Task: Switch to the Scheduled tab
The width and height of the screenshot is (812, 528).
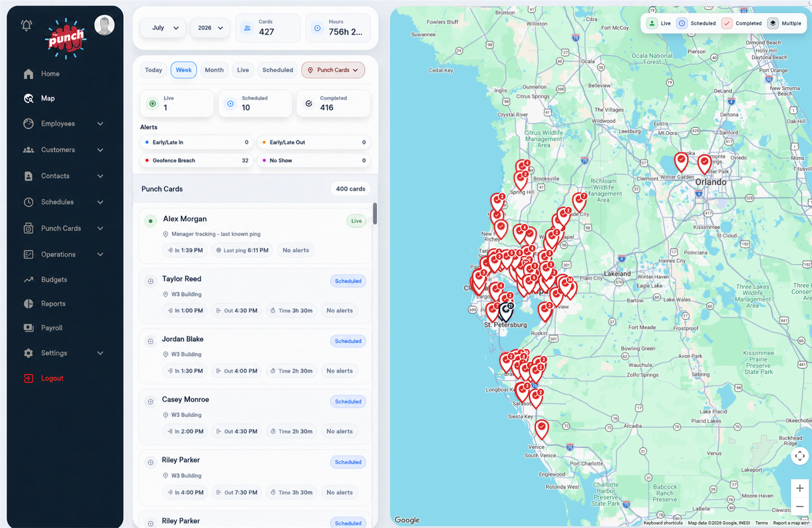Action: click(278, 70)
